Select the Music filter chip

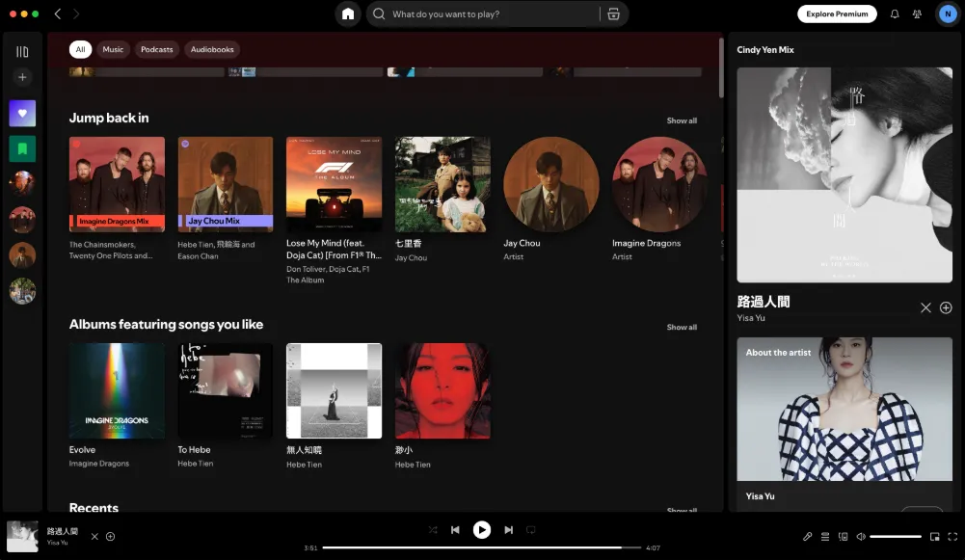pos(113,49)
